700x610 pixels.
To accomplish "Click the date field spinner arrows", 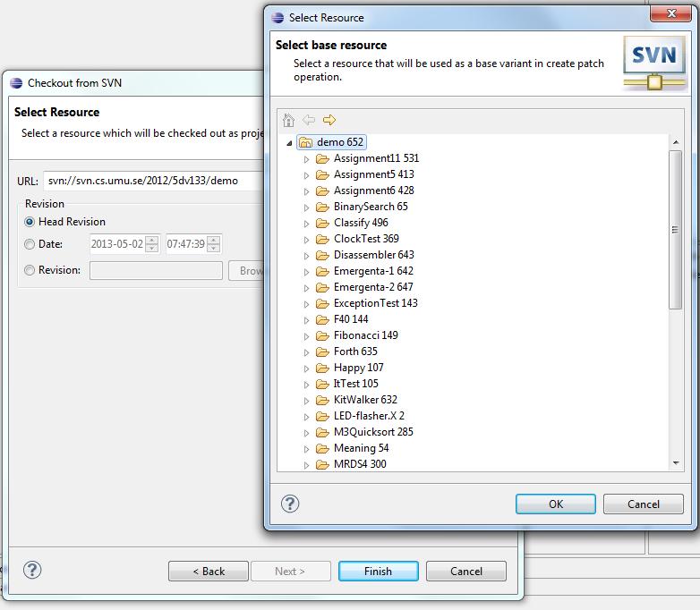I will pos(152,244).
